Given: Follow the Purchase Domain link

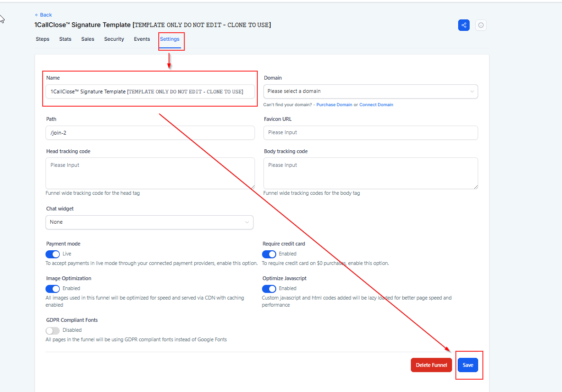Looking at the screenshot, I should tap(334, 105).
